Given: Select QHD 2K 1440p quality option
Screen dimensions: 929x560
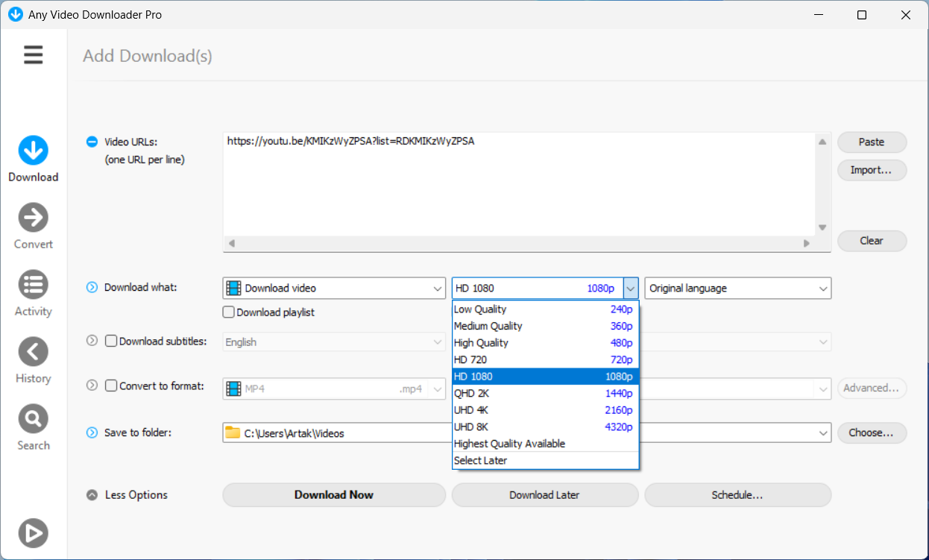Looking at the screenshot, I should pos(545,393).
